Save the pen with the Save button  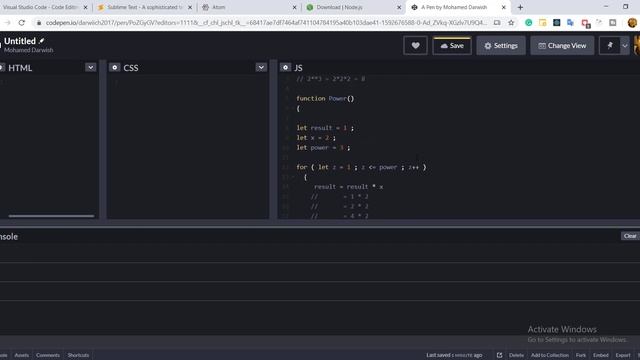452,46
